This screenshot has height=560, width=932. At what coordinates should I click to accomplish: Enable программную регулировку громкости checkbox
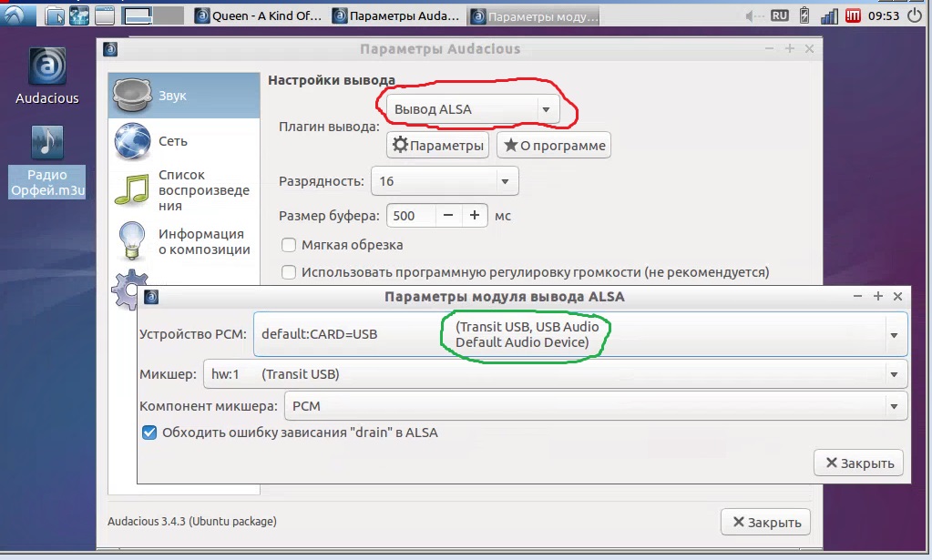(289, 272)
